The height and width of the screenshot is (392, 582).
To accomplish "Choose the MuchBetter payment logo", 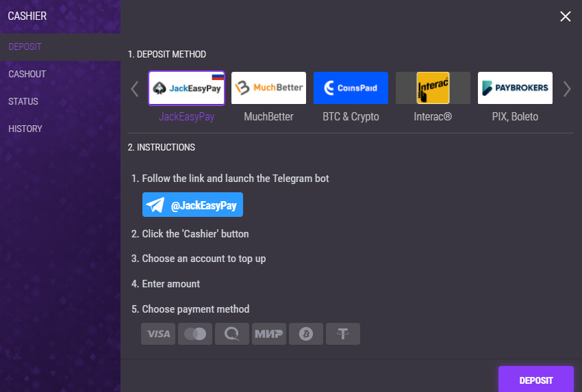I will 268,88.
